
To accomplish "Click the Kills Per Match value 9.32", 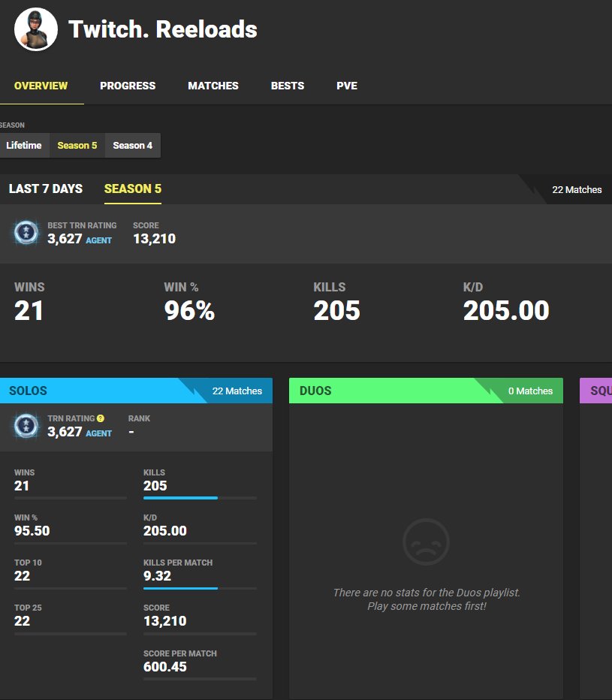I will (157, 576).
